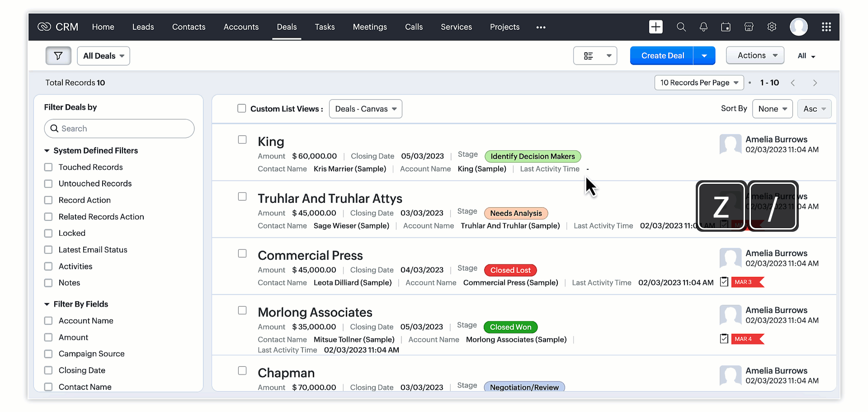Screen dimensions: 868x412
Task: Select the King deal checkbox
Action: 242,140
